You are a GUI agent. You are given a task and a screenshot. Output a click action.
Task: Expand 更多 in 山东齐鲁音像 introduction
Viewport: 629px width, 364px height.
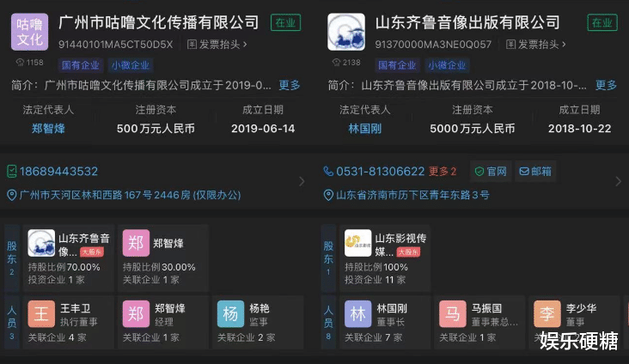pyautogui.click(x=606, y=85)
